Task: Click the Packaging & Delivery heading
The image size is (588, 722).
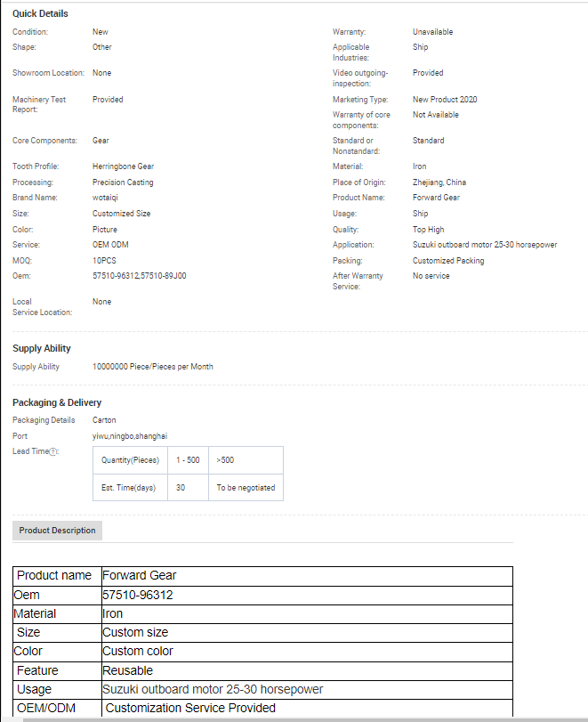Action: (x=57, y=402)
